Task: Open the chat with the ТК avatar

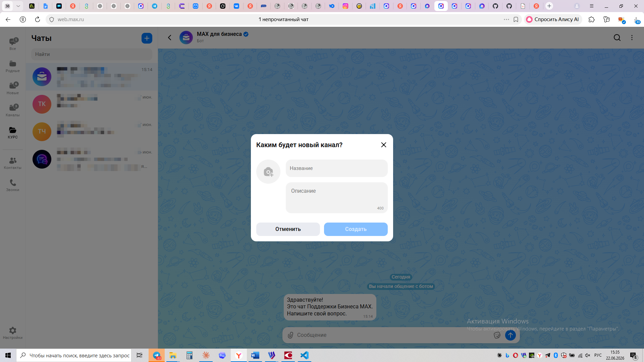Action: pos(92,104)
